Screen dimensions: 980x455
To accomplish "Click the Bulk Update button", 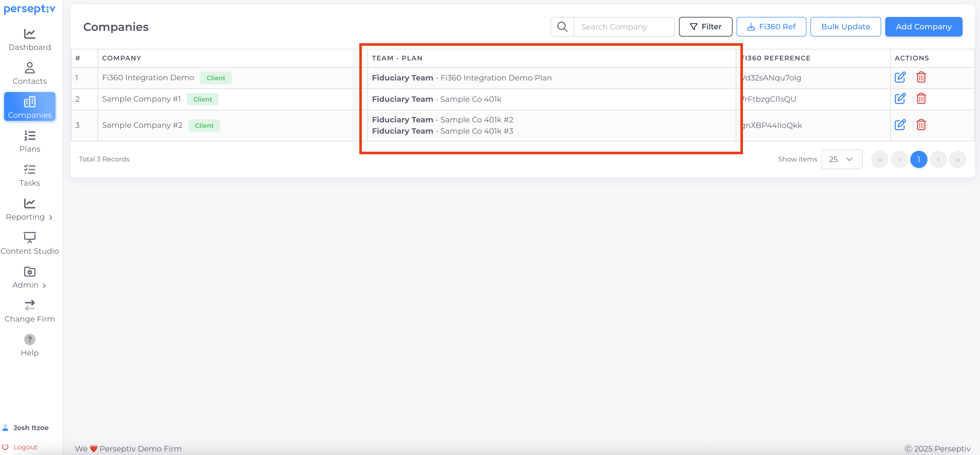I will 845,27.
